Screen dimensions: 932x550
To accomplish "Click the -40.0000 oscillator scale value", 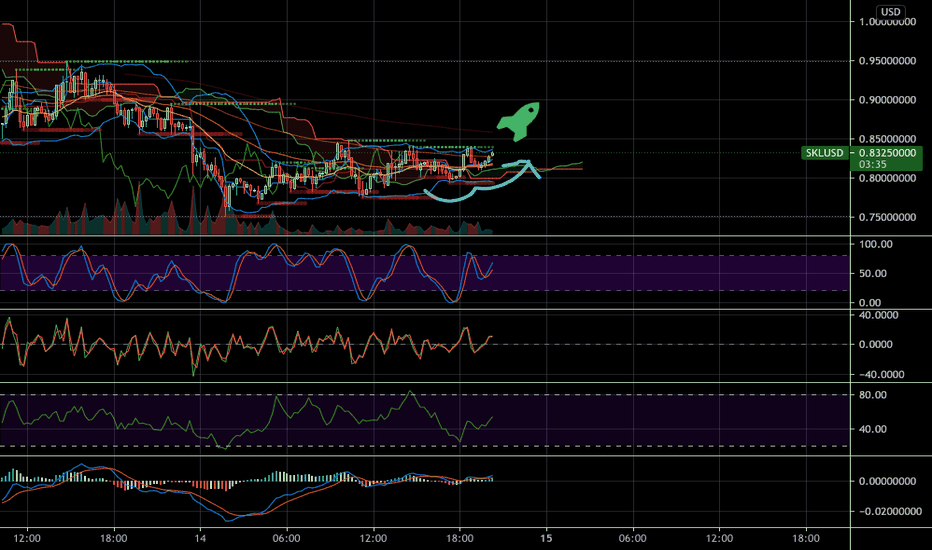I will coord(881,375).
